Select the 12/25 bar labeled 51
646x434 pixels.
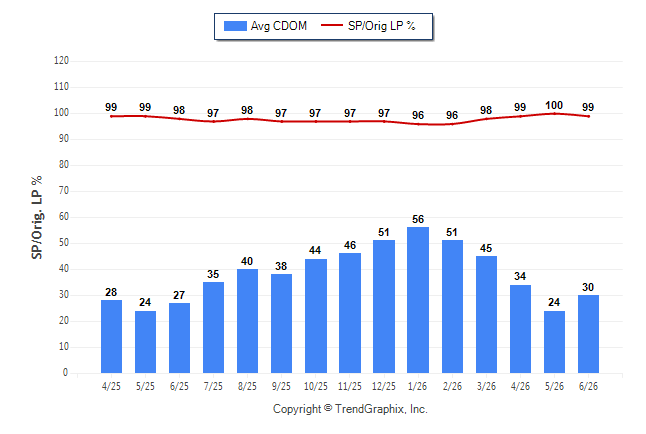[384, 307]
